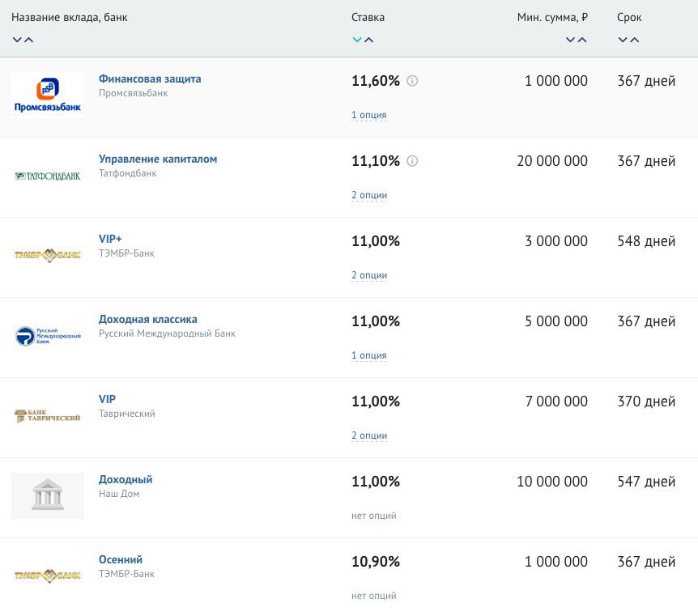Sort minimum sum column descending
This screenshot has width=698, height=616.
(570, 40)
